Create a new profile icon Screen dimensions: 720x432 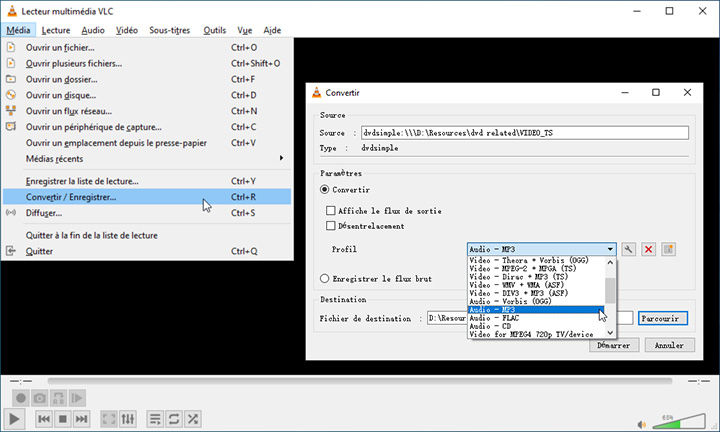669,249
